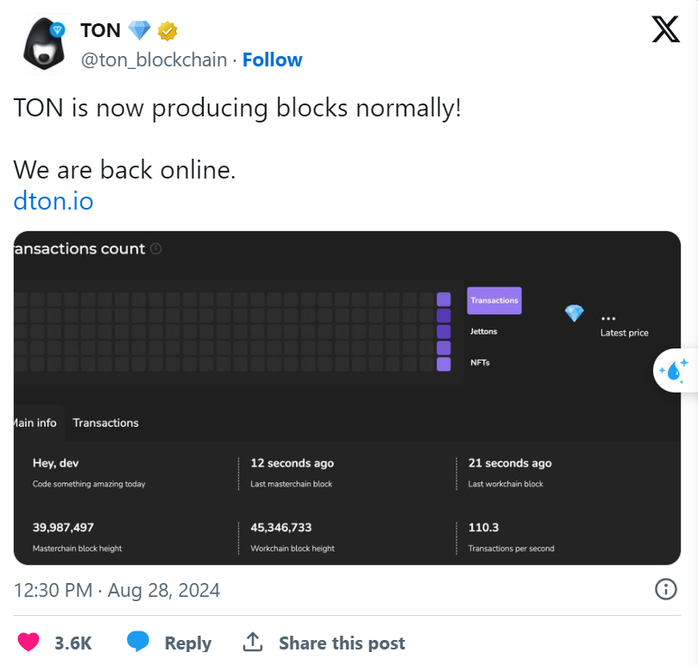Switch to the Transactions tab below the chart
The width and height of the screenshot is (698, 665).
pos(106,423)
